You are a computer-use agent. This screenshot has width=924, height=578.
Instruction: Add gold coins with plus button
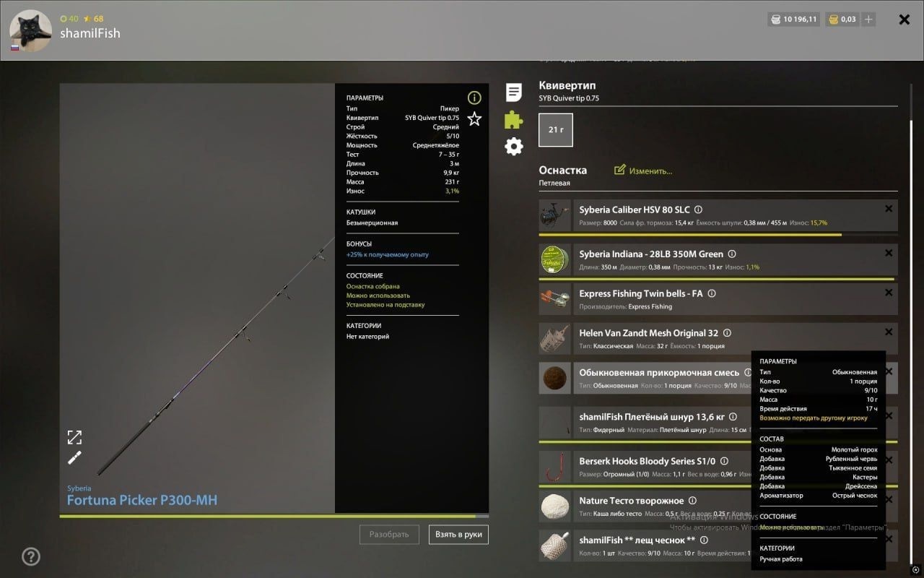click(x=868, y=20)
